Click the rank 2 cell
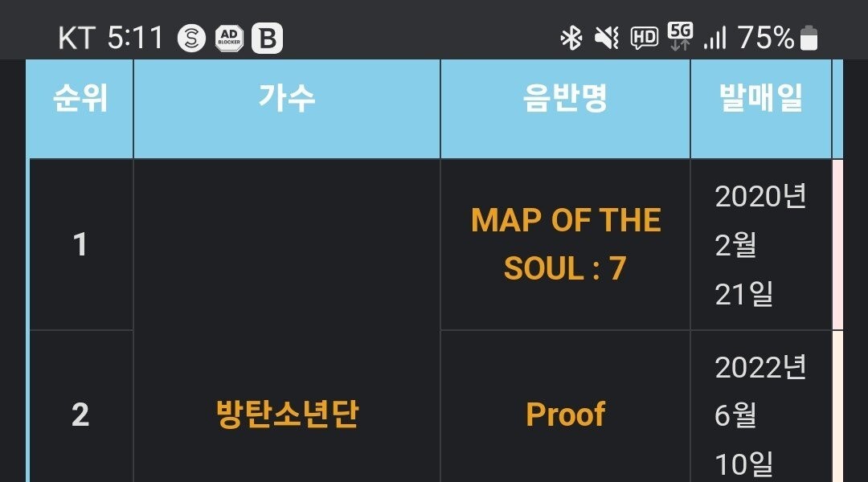The image size is (868, 482). coord(80,415)
